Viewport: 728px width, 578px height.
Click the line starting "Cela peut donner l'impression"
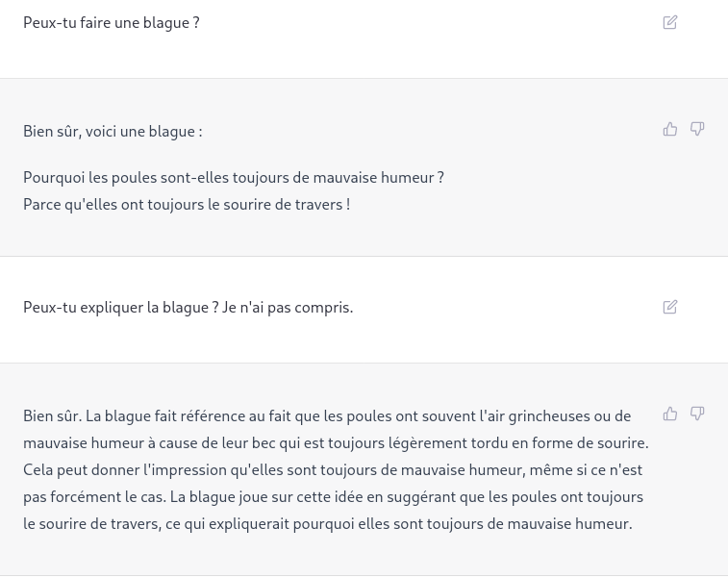(333, 470)
